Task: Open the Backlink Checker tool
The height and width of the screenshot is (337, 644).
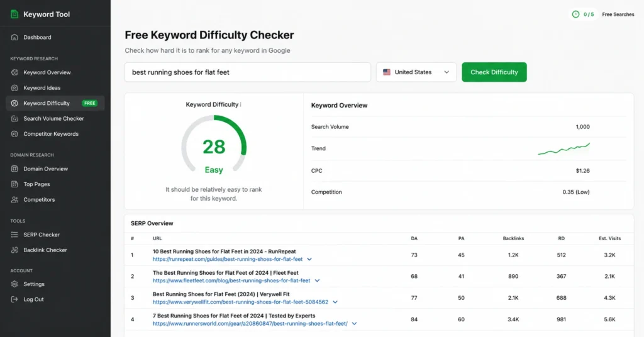Action: click(55, 250)
